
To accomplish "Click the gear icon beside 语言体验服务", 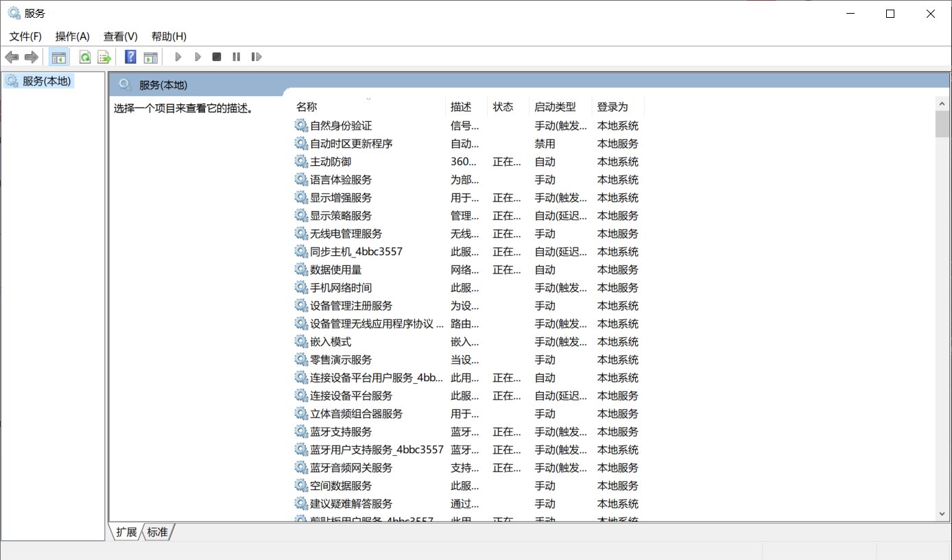I will pyautogui.click(x=301, y=180).
